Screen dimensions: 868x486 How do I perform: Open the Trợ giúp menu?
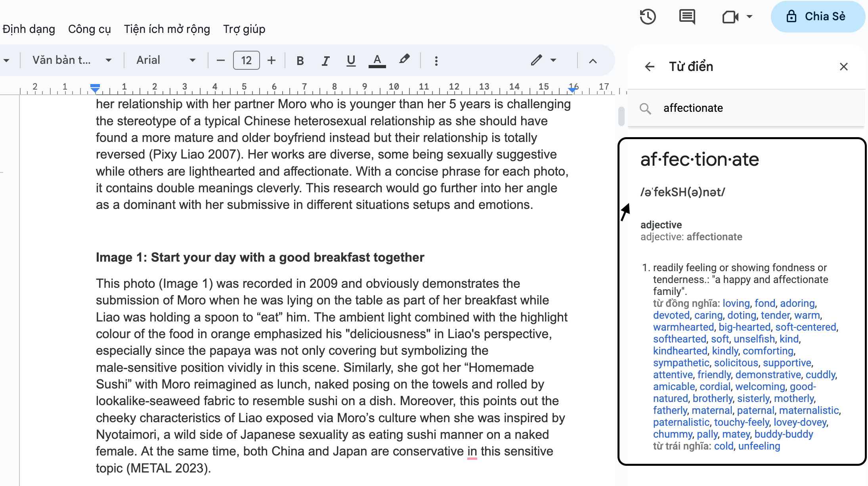tap(244, 29)
